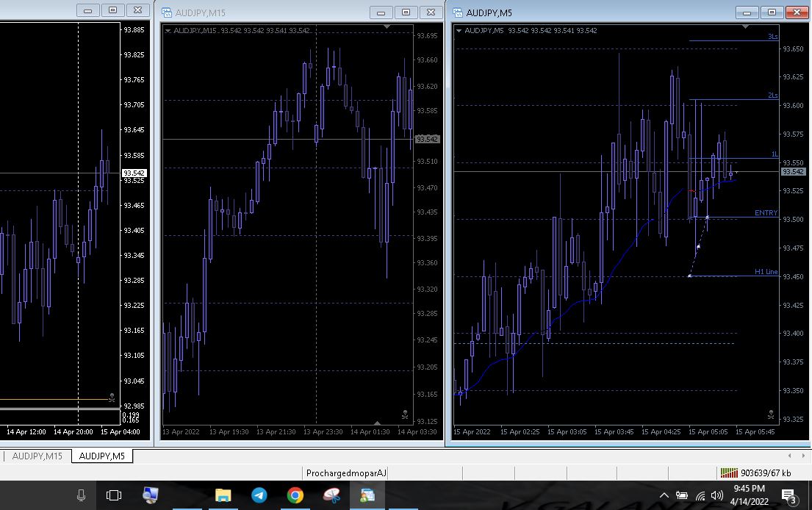
Task: Maximize the AUDJPY,M15 chart window
Action: [x=406, y=12]
